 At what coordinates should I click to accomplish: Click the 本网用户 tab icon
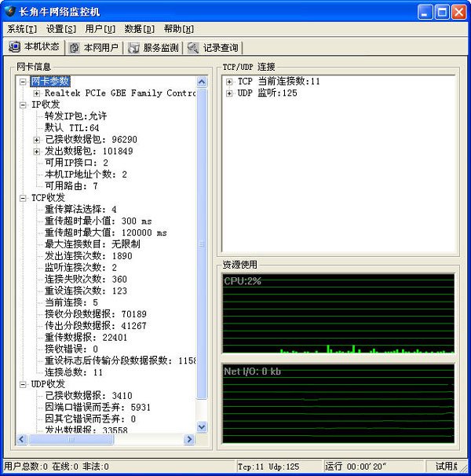75,48
